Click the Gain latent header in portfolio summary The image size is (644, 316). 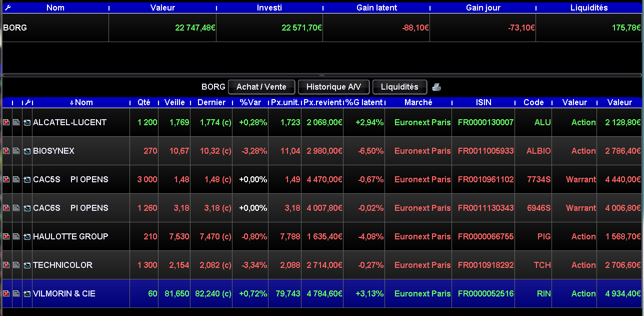coord(376,8)
